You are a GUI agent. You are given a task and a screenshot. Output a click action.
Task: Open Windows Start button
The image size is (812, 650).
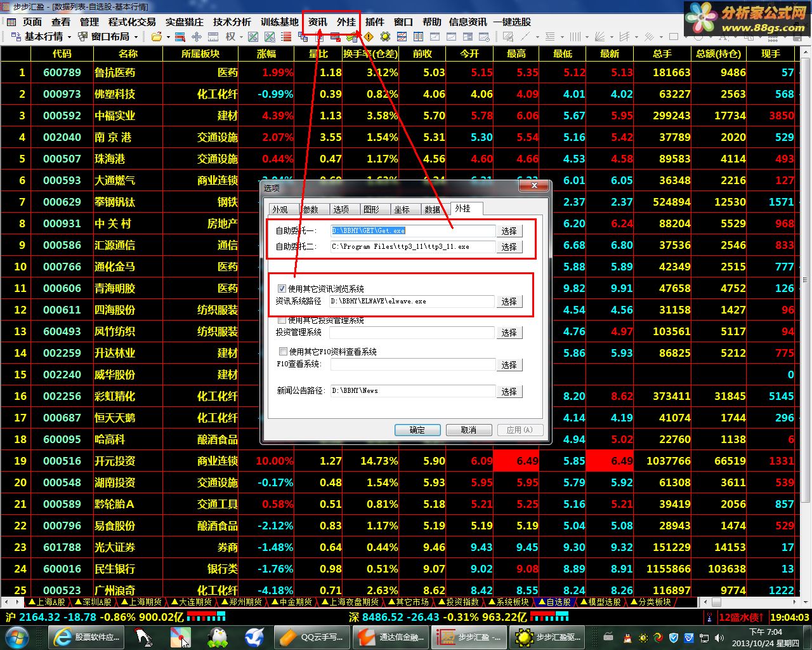click(x=15, y=637)
